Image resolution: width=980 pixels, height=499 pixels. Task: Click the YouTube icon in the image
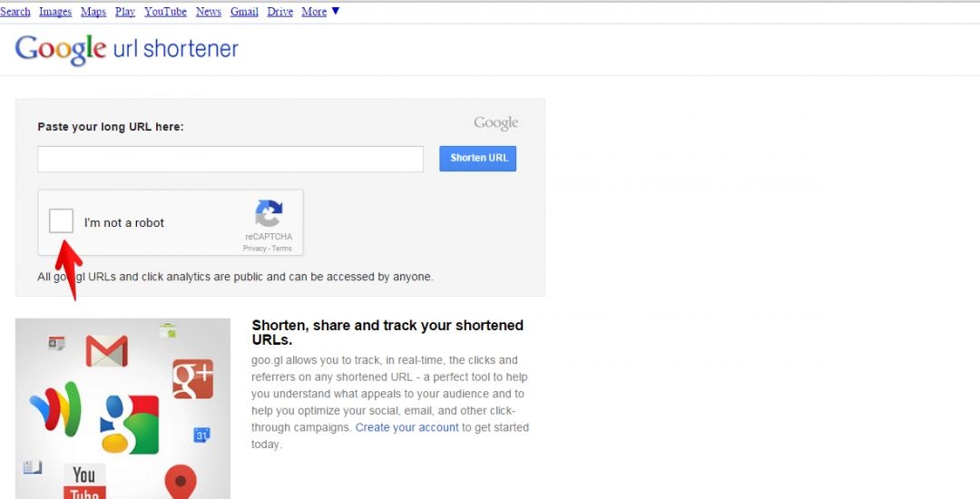click(x=85, y=482)
